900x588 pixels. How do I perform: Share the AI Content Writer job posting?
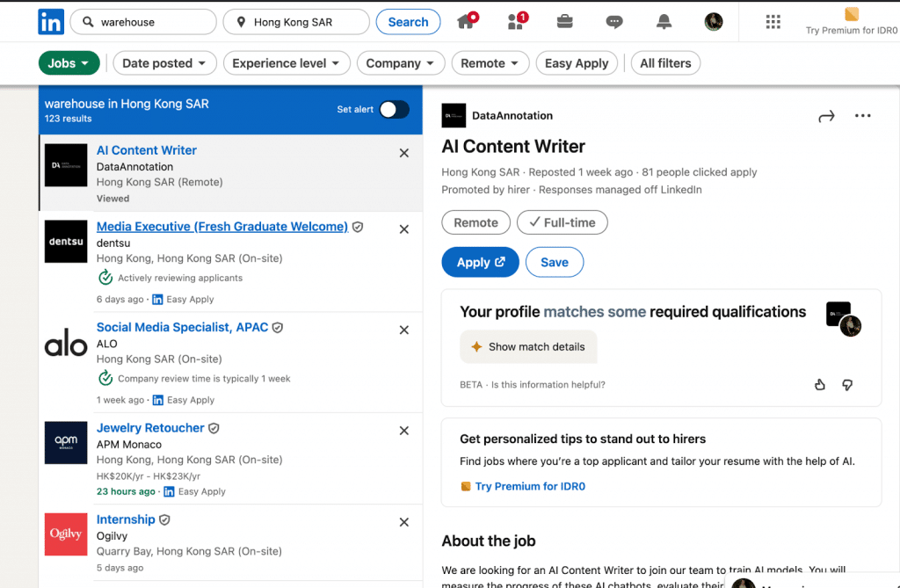(826, 115)
